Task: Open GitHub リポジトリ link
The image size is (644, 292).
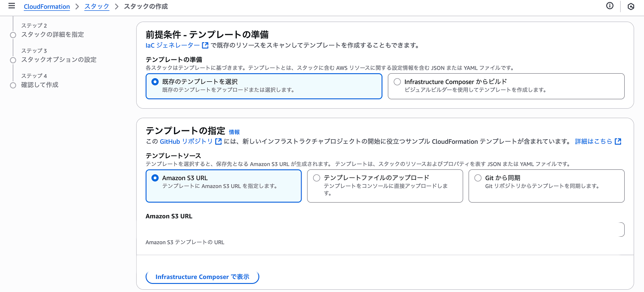Action: (x=187, y=142)
